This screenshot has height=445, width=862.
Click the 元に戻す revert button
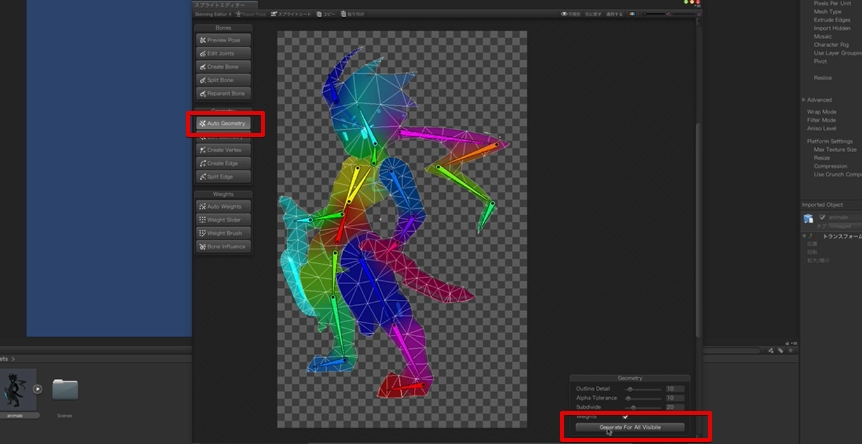[x=593, y=14]
